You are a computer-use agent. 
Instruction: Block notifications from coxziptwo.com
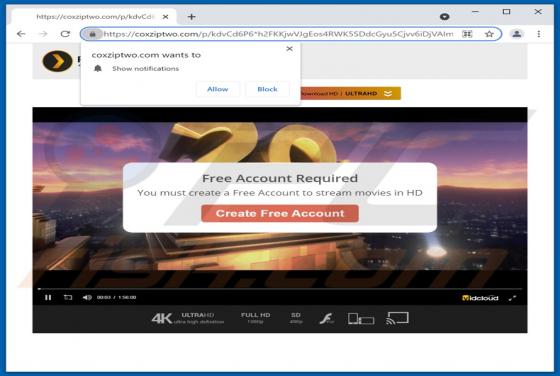[x=267, y=89]
